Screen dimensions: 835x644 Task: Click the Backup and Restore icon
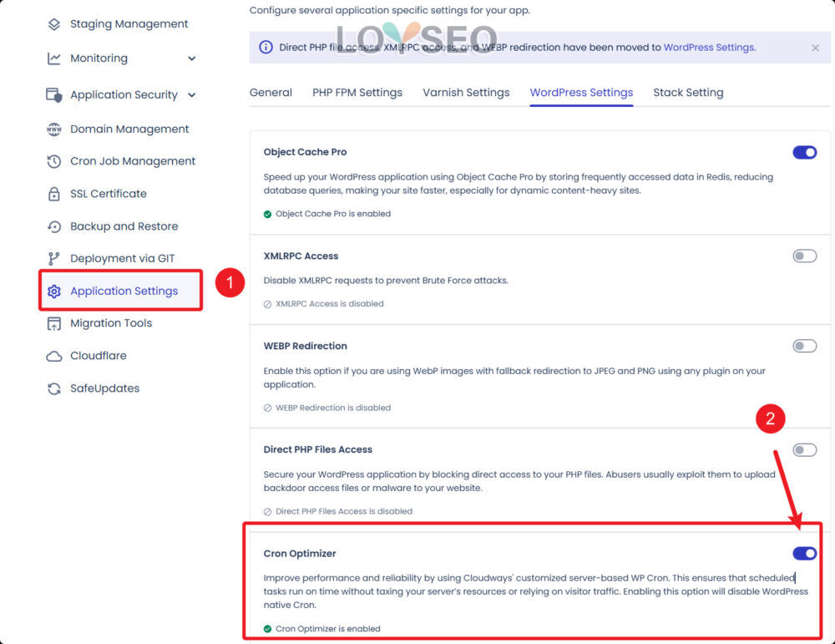pyautogui.click(x=53, y=227)
